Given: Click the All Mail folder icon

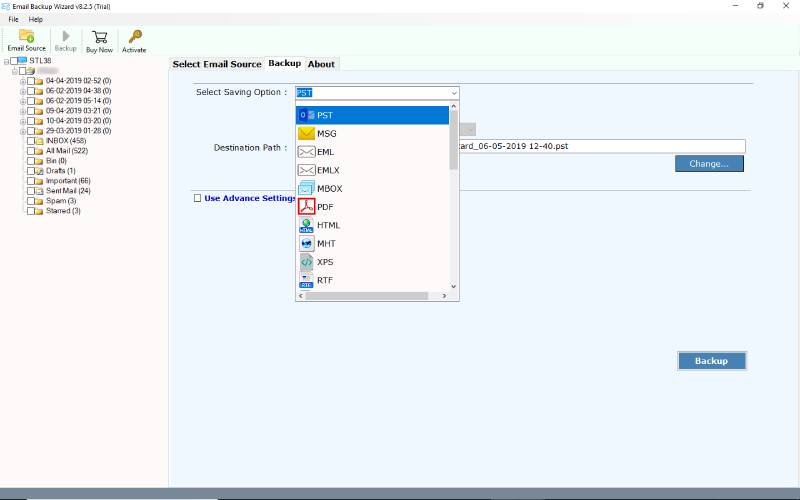Looking at the screenshot, I should coord(39,152).
